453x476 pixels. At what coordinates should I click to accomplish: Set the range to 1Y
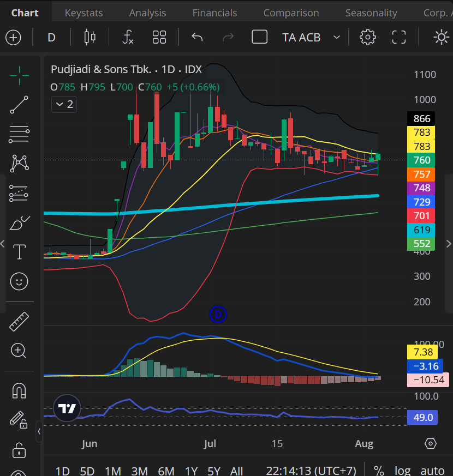(x=192, y=471)
